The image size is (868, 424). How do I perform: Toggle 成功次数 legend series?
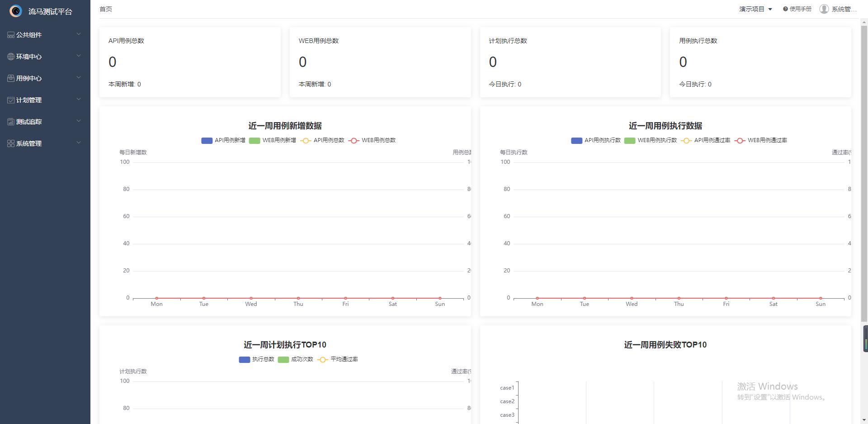click(x=296, y=359)
